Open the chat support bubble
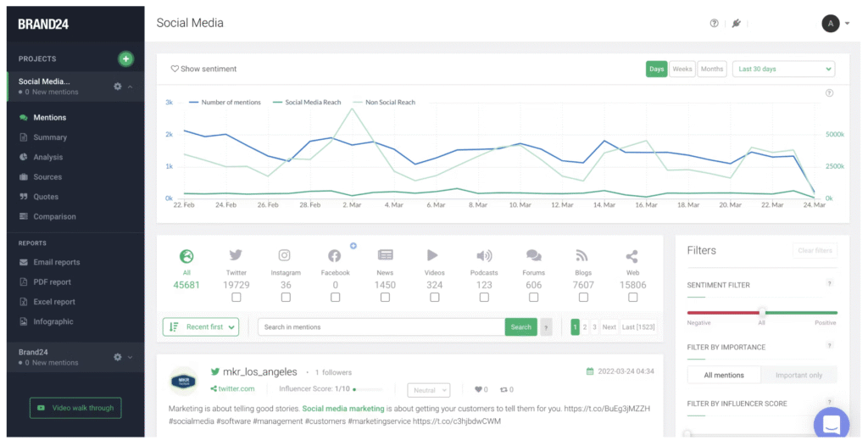This screenshot has height=446, width=868. pos(832,424)
